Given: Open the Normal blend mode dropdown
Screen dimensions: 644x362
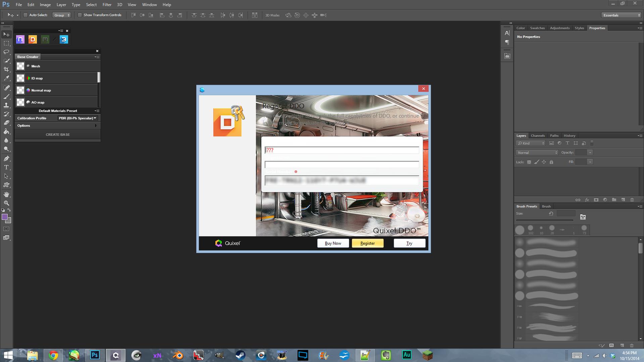Looking at the screenshot, I should tap(537, 153).
